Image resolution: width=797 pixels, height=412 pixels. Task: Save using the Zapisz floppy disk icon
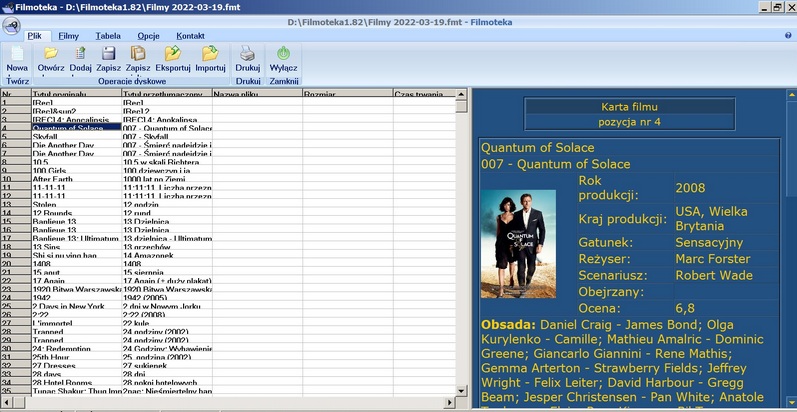[108, 55]
